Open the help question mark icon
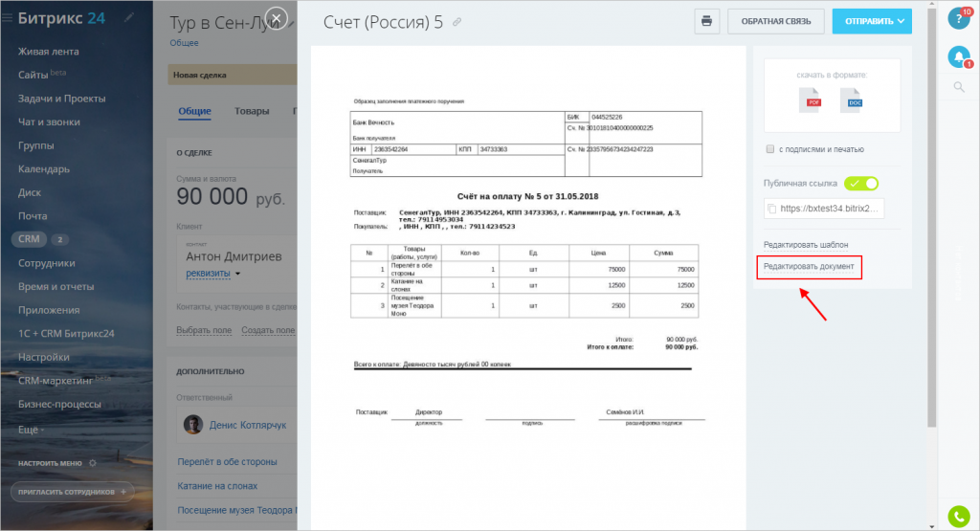Image resolution: width=980 pixels, height=531 pixels. pos(959,17)
